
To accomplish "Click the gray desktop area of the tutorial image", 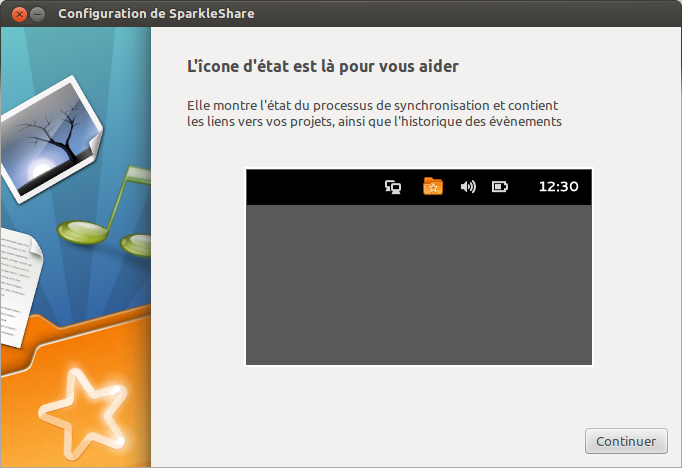I will tap(419, 284).
